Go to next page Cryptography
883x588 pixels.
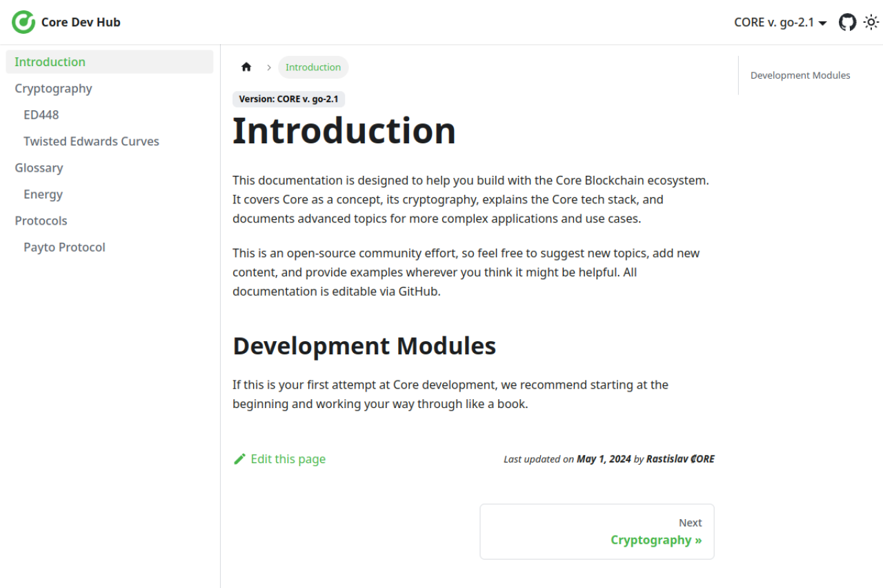point(597,531)
